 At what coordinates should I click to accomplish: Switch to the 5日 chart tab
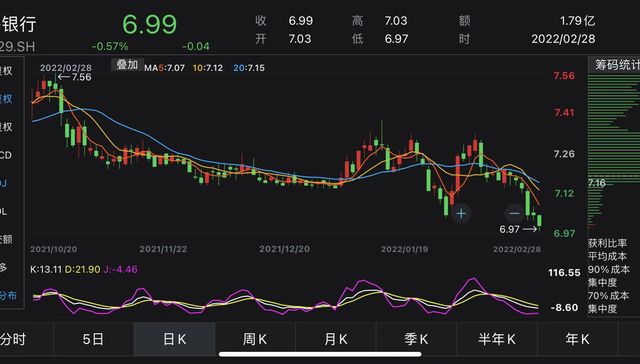93,339
